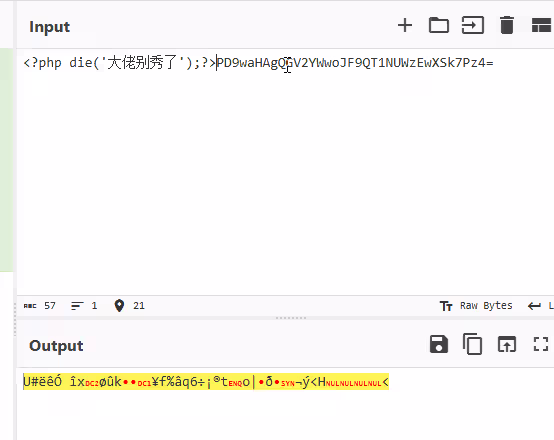Click the Input panel title
This screenshot has width=554, height=440.
[x=49, y=27]
